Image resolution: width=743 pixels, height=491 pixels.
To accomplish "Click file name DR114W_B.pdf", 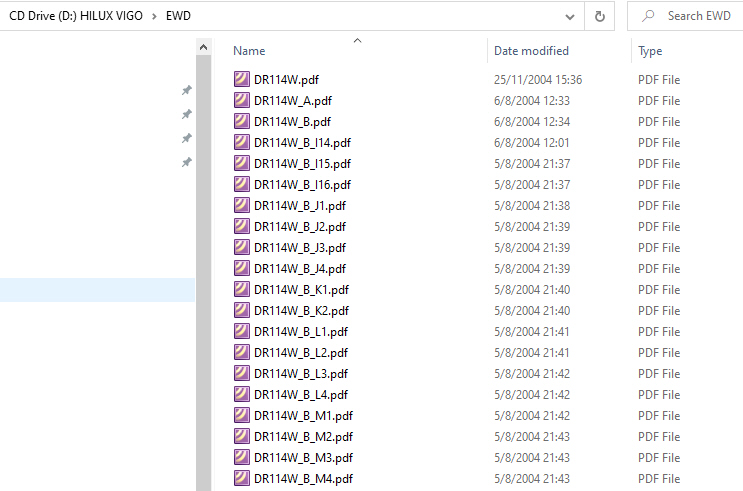I will click(x=292, y=121).
